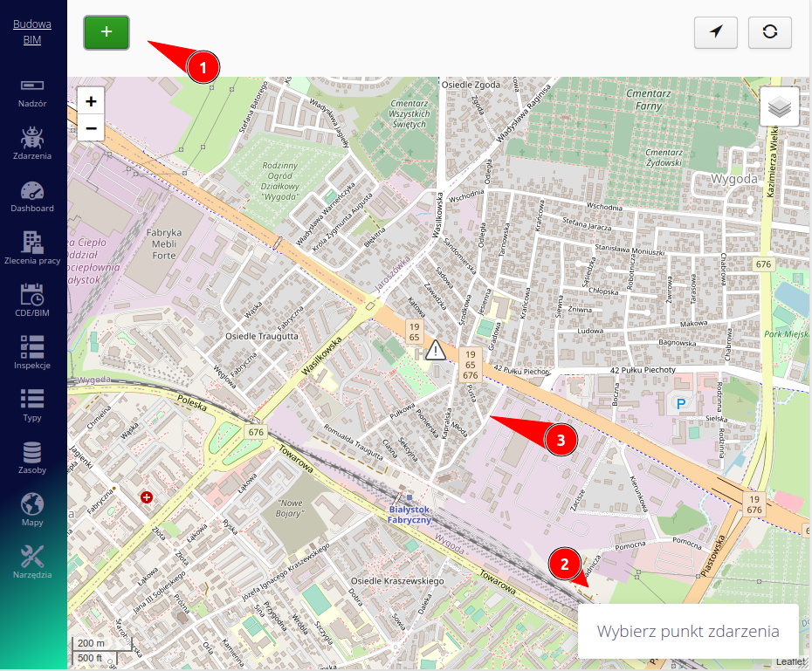
Task: Click the green plus add button
Action: point(107,32)
